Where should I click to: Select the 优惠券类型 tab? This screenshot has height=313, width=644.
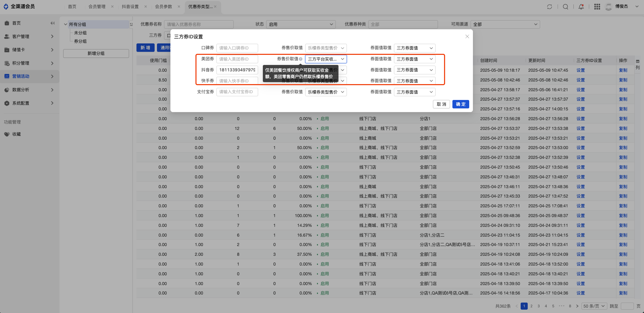point(200,7)
